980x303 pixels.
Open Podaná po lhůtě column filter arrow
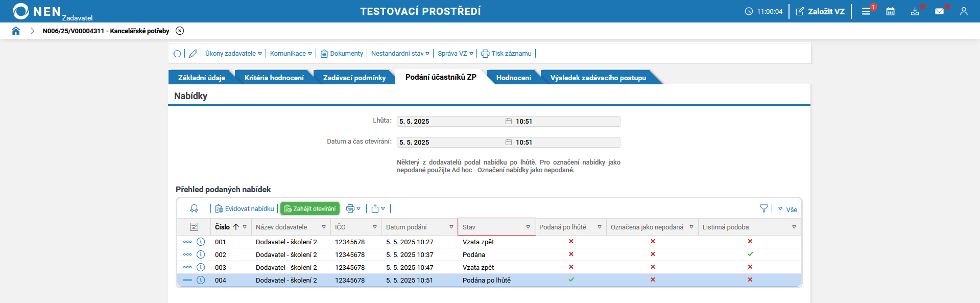click(x=600, y=227)
